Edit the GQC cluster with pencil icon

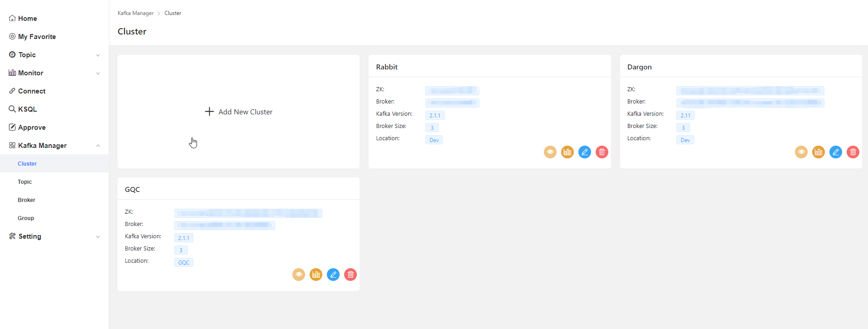tap(333, 275)
